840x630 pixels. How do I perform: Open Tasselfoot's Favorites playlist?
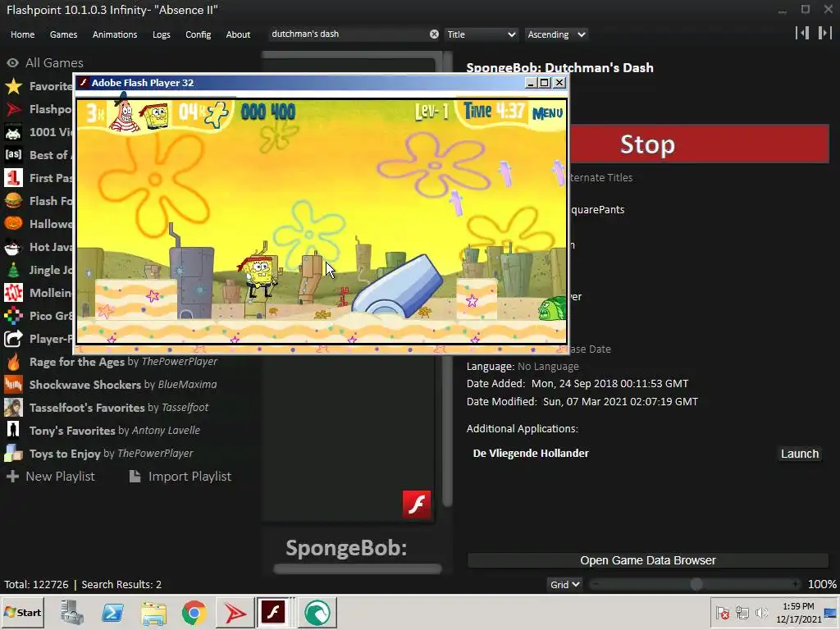pos(119,408)
